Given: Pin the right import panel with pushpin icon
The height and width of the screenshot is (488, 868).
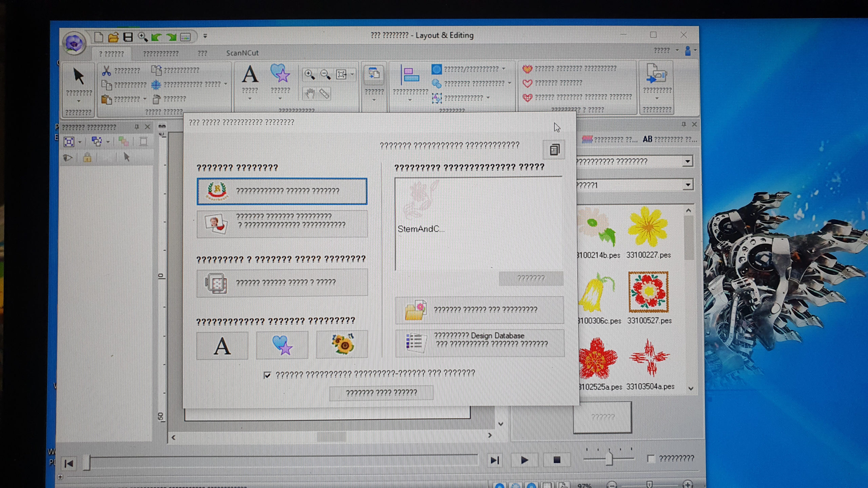Looking at the screenshot, I should tap(684, 124).
